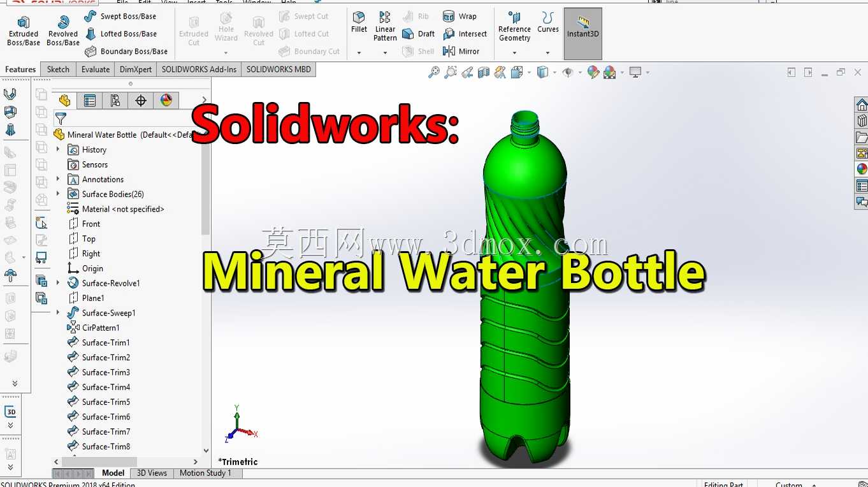Select the Surface-Trim4 feature

99,387
